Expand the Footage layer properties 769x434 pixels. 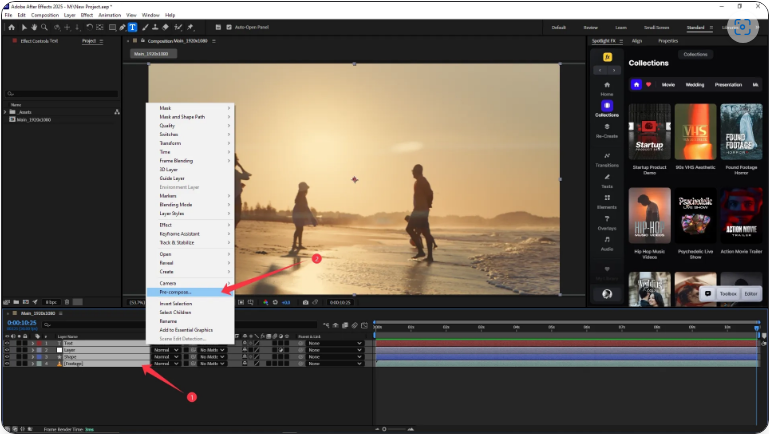(33, 364)
